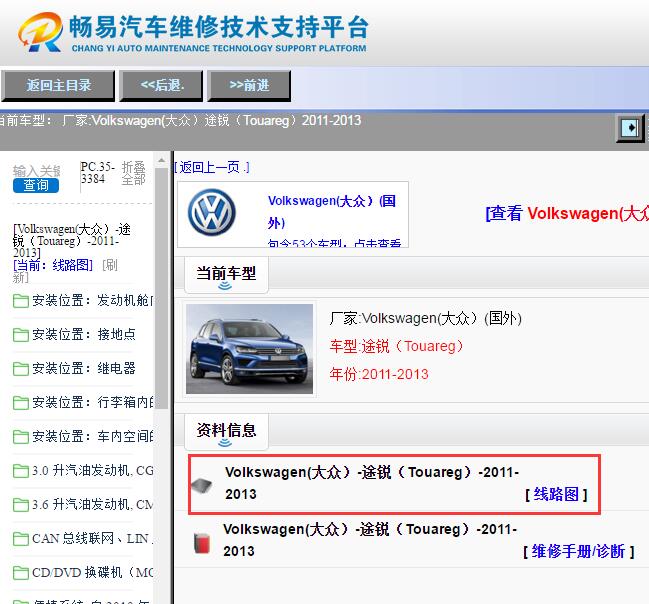Expand tree item CAN 总线联网、LIN
Viewport: 649px width, 604px height.
point(93,539)
